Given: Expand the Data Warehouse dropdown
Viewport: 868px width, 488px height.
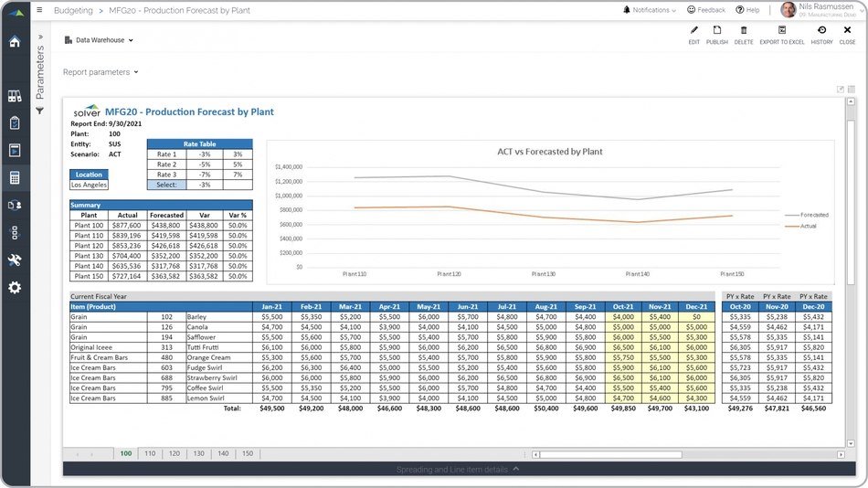Looking at the screenshot, I should (x=100, y=40).
